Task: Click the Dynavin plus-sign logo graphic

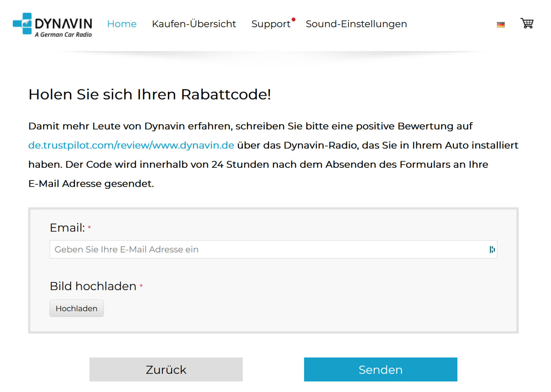Action: pyautogui.click(x=22, y=24)
